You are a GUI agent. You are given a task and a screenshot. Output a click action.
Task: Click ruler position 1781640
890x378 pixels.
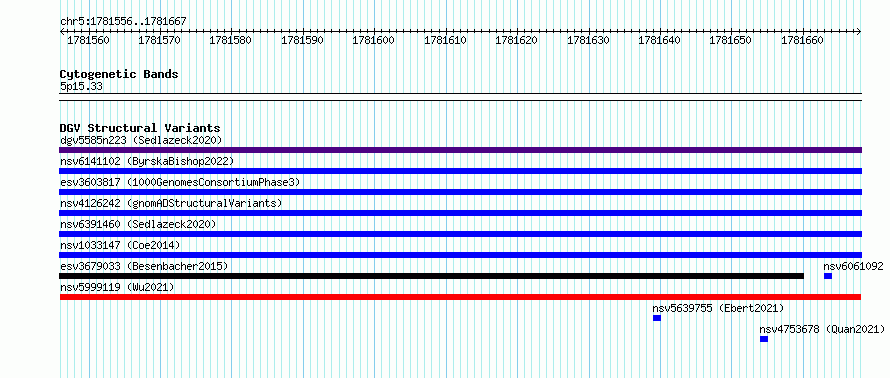(660, 40)
